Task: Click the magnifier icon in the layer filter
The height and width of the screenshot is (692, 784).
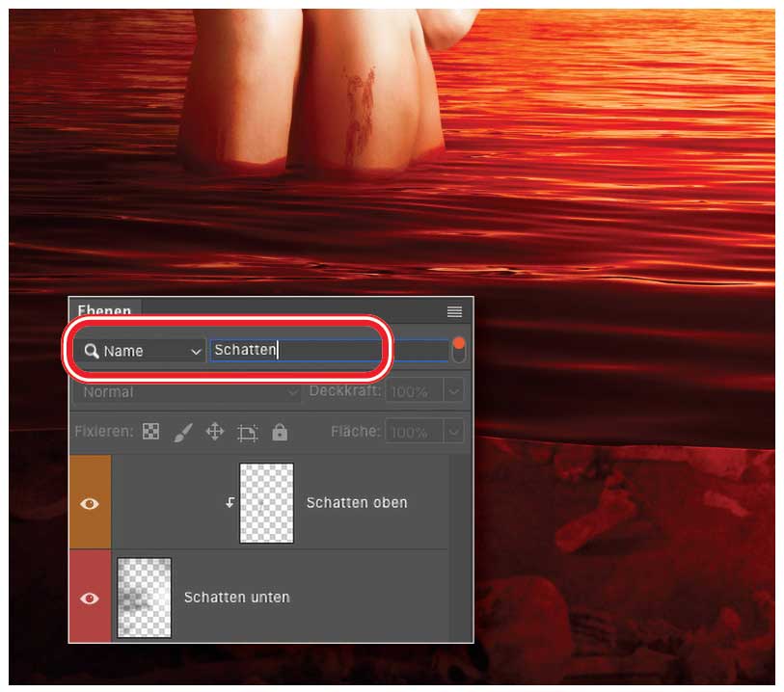Action: tap(91, 351)
